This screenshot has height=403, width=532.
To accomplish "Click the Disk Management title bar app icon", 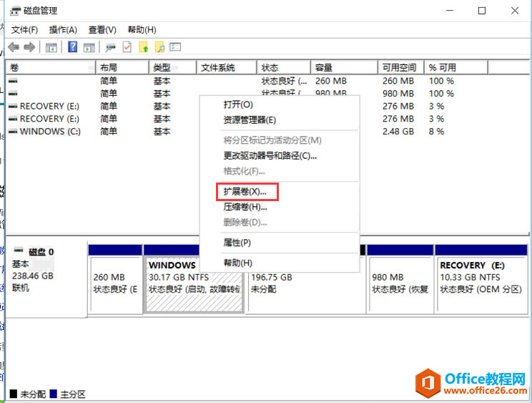I will click(15, 11).
